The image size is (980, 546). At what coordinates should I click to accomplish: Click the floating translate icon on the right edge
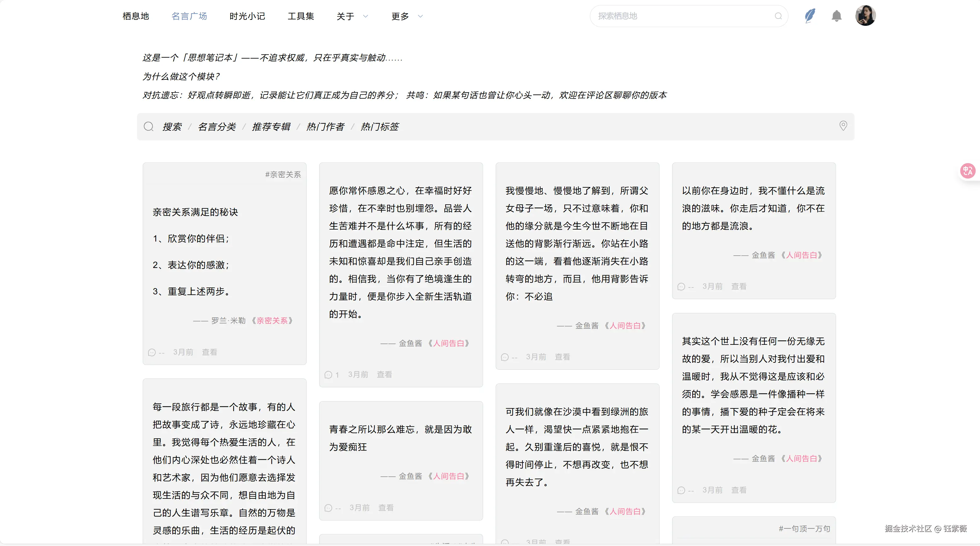[x=968, y=171]
